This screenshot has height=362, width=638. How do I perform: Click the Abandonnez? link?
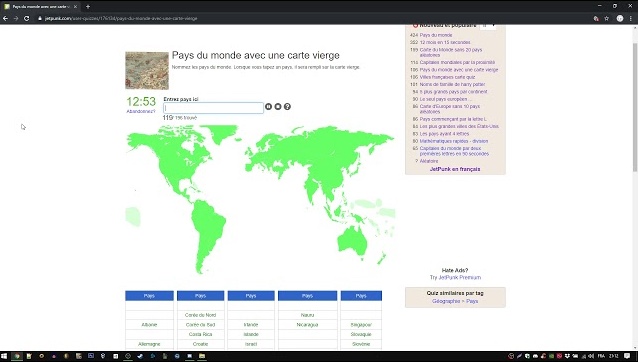[x=141, y=111]
